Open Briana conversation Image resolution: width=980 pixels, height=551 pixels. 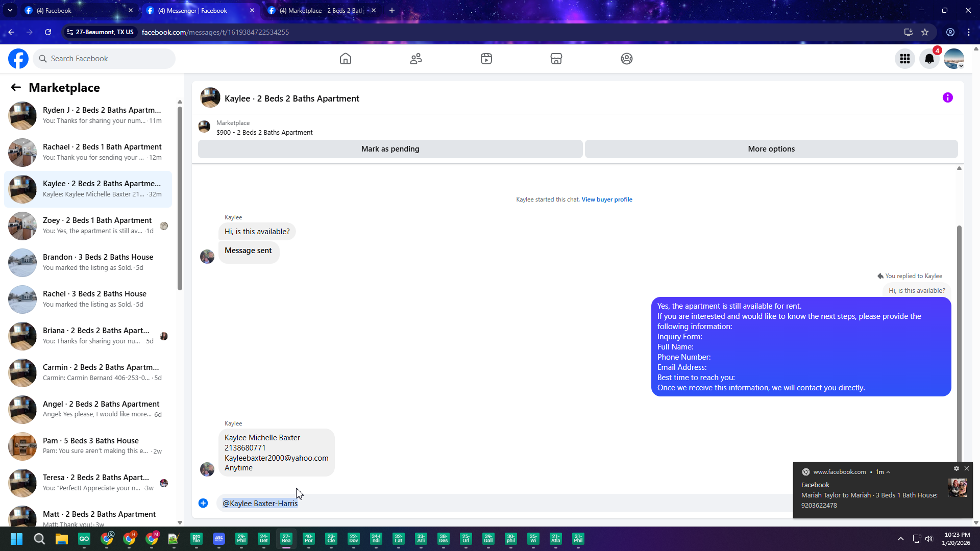point(88,336)
